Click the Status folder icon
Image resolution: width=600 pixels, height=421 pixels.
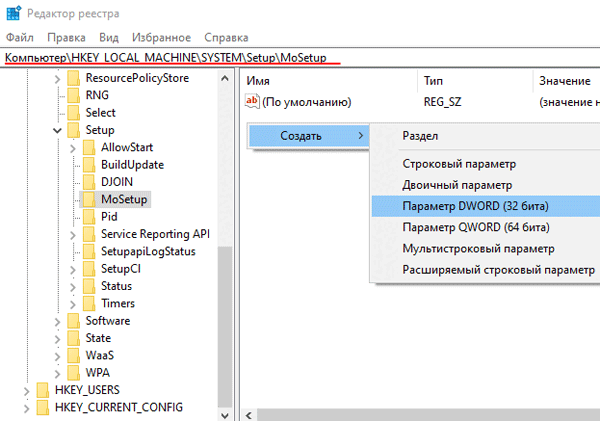(x=89, y=286)
